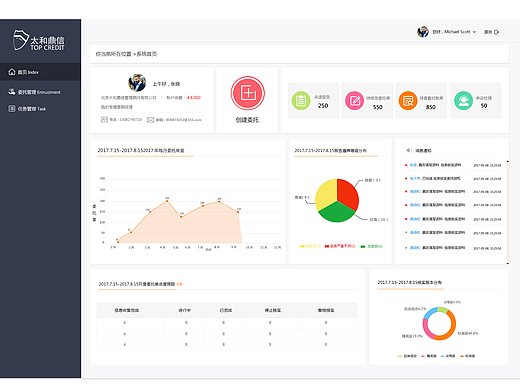Expand the dropdown arrow next to Michael Scott
The image size is (520, 390).
(x=474, y=32)
